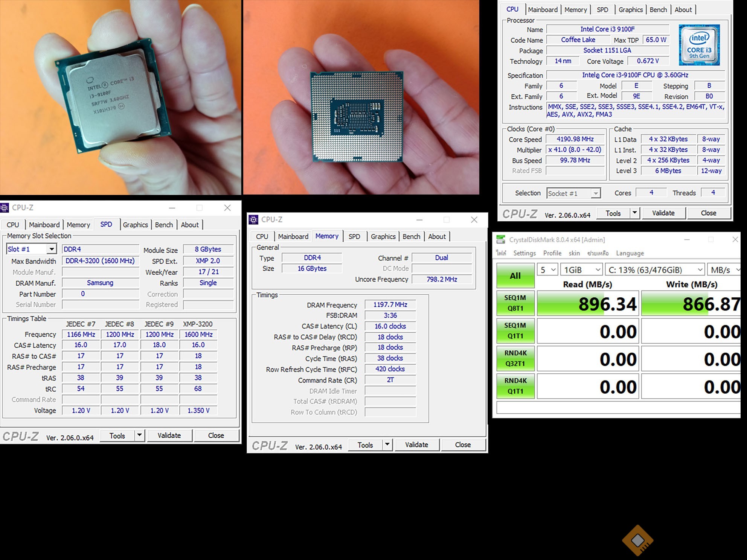
Task: Click Tools button in the Memory window
Action: pos(365,445)
